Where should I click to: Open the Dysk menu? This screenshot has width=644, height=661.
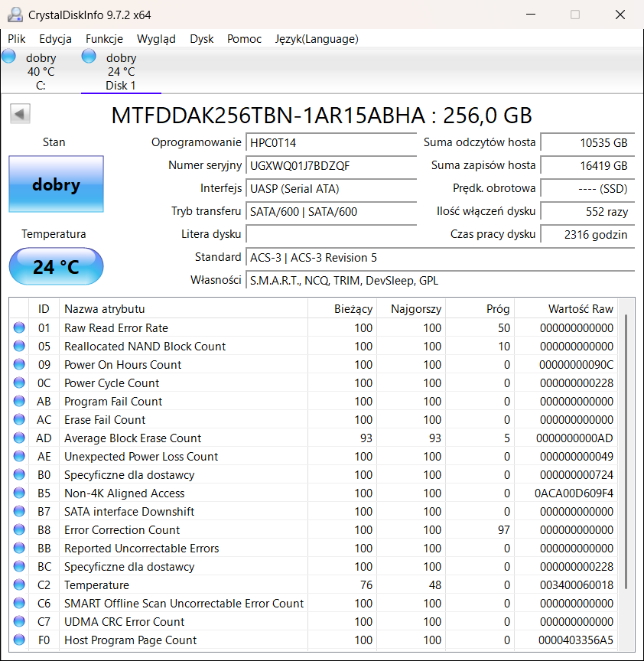pyautogui.click(x=201, y=39)
